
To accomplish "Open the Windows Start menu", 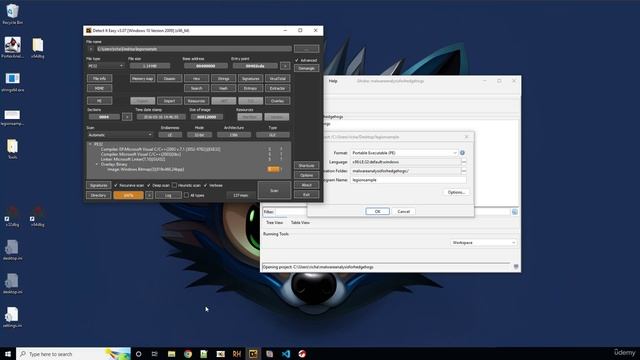I will [8, 354].
